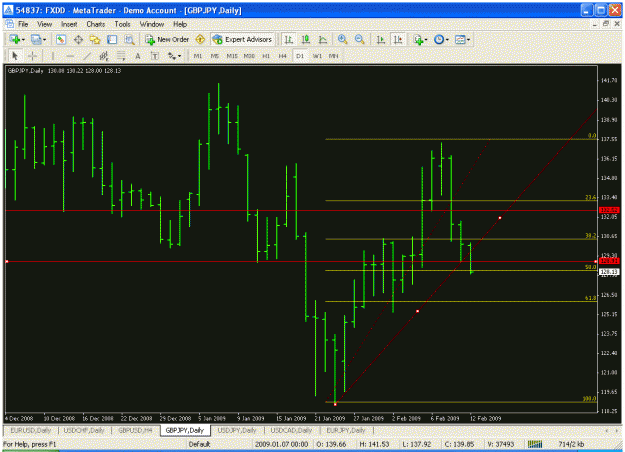Switch to the USDCHF,Daily chart tab
Image resolution: width=625 pixels, height=452 pixels.
click(x=84, y=430)
